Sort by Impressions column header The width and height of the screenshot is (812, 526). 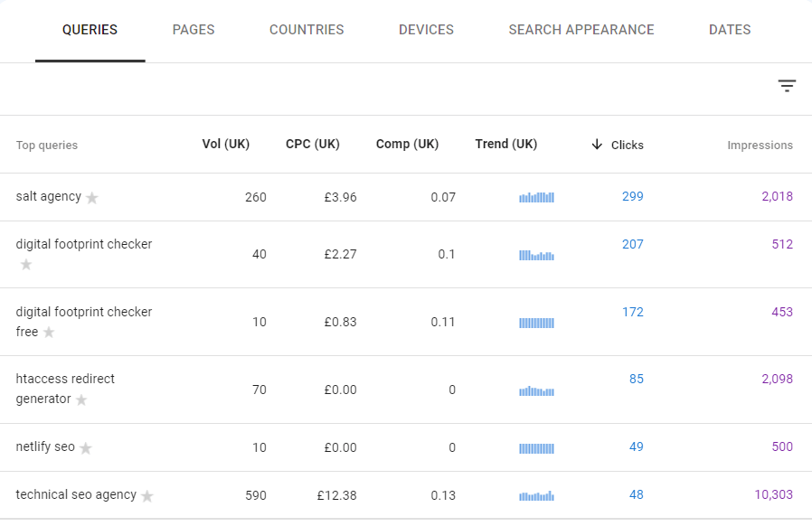[760, 145]
